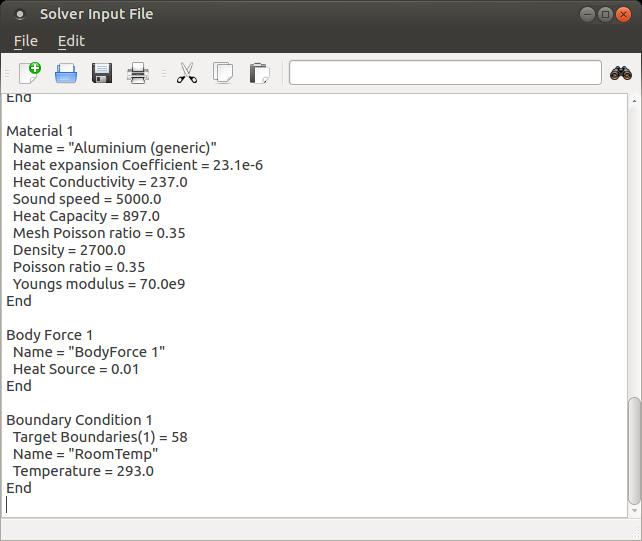Click the Copy icon

tap(223, 73)
